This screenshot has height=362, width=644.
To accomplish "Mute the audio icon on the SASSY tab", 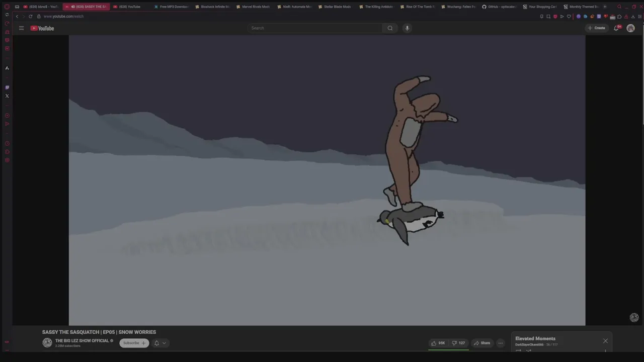I will click(x=73, y=7).
